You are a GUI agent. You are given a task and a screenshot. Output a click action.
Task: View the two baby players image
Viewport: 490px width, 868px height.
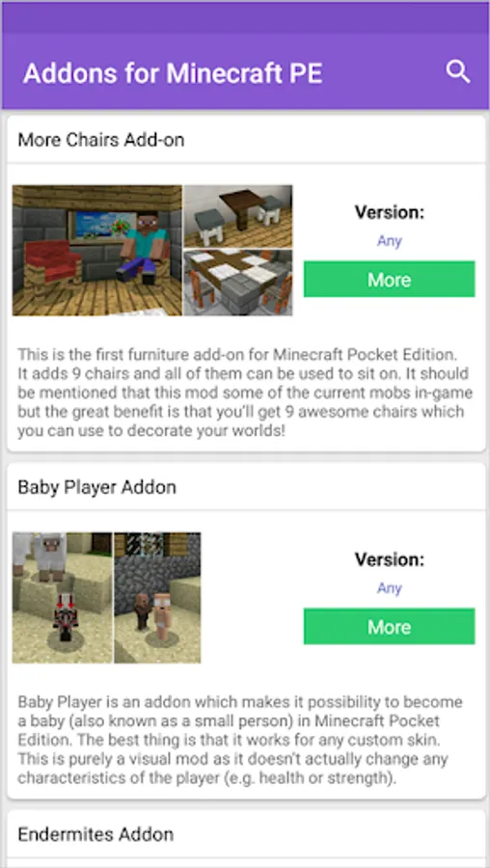tap(158, 597)
